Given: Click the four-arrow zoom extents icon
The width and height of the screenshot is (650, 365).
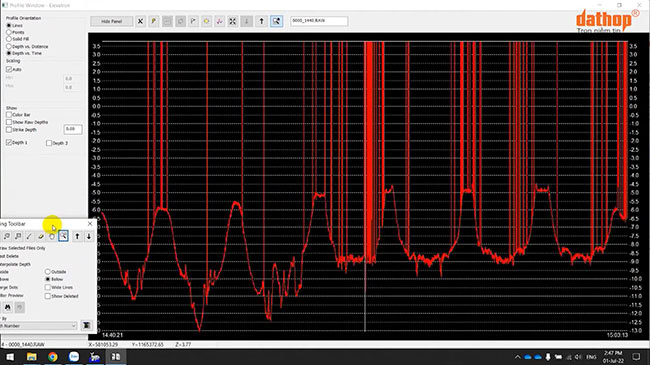Looking at the screenshot, I should point(233,21).
